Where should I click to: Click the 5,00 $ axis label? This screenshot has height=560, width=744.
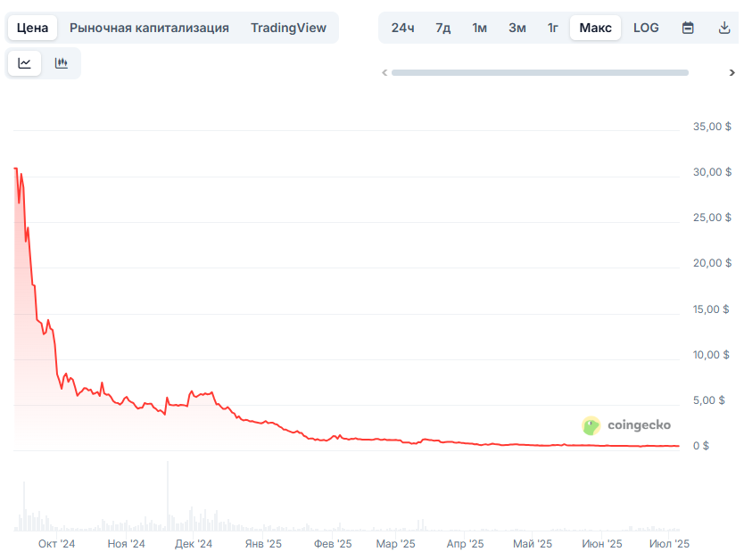(x=709, y=400)
